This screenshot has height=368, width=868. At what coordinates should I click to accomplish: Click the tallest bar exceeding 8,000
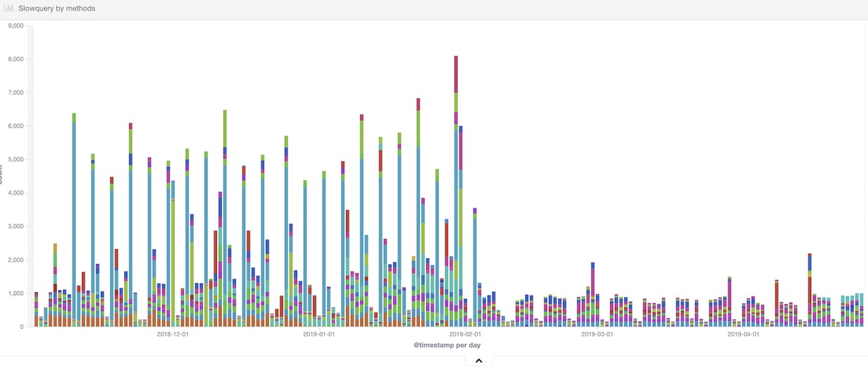(456, 191)
